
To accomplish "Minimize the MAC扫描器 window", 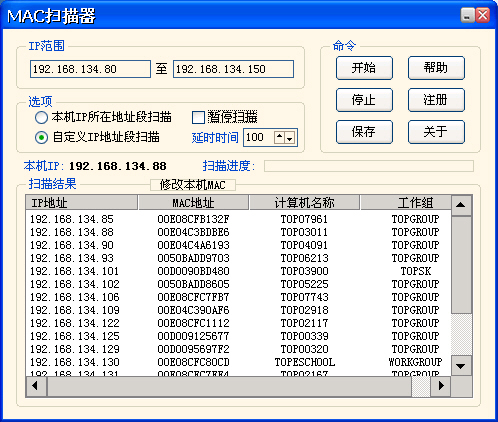I will click(x=467, y=15).
